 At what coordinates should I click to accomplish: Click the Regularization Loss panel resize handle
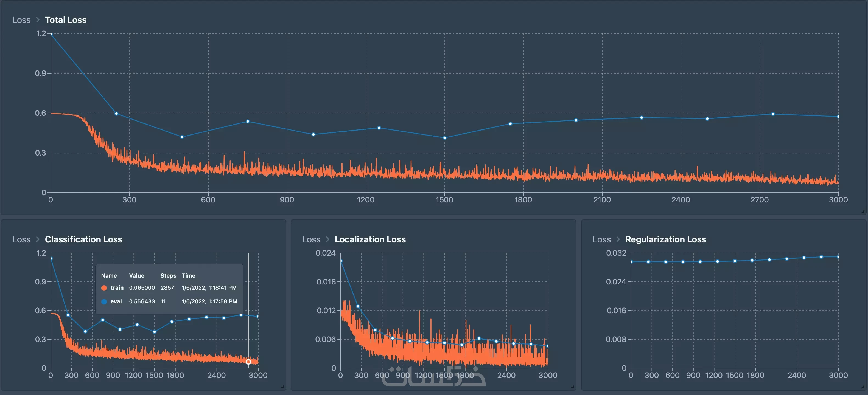(x=863, y=387)
